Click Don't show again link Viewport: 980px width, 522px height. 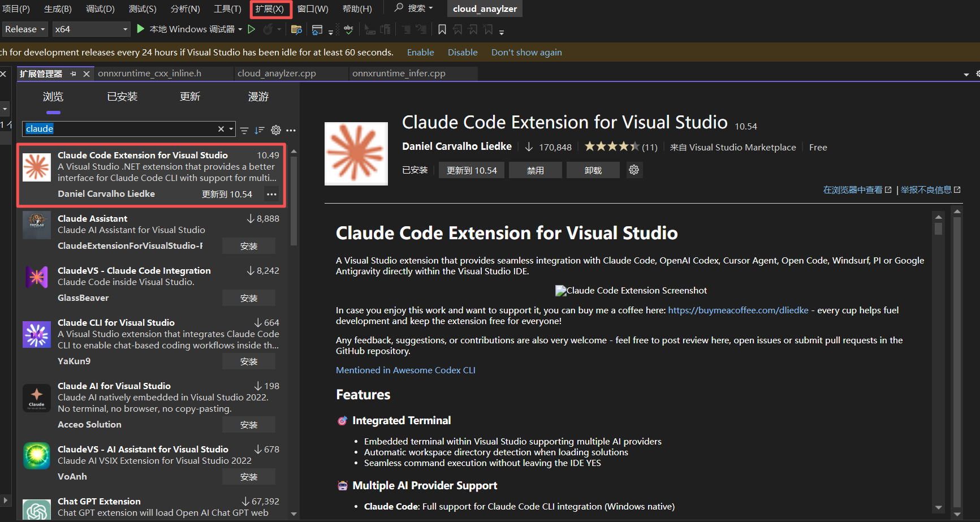point(526,52)
